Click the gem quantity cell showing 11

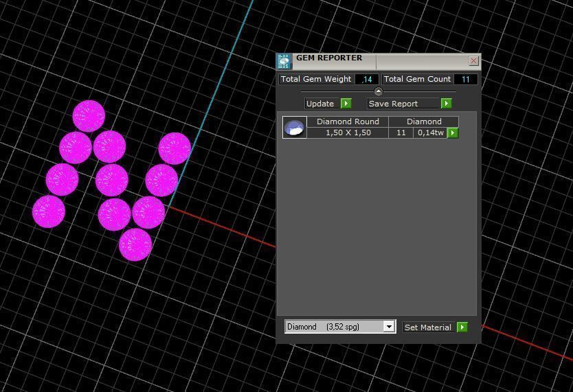coord(401,133)
